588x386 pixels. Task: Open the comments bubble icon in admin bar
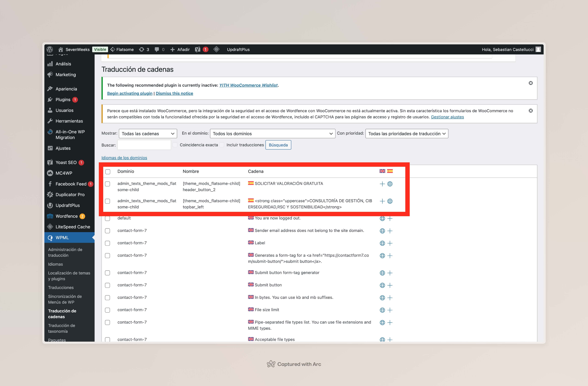157,49
